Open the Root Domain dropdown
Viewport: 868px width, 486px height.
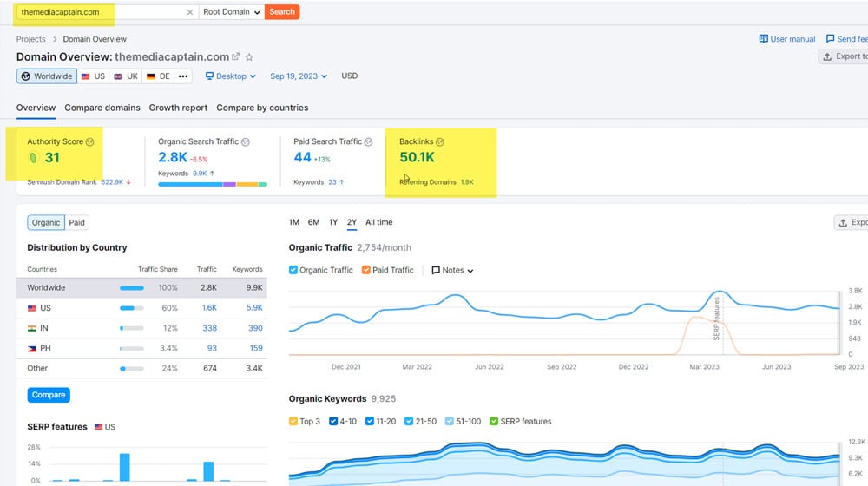tap(230, 12)
